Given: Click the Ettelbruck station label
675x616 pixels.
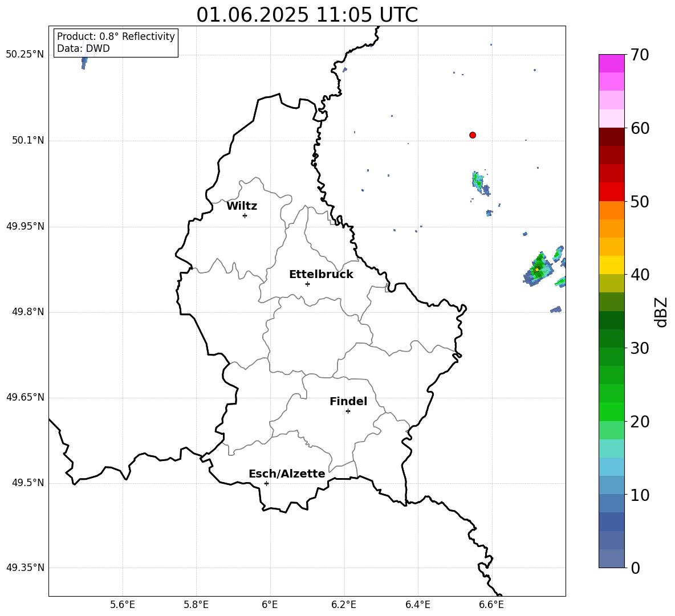Looking at the screenshot, I should 321,275.
